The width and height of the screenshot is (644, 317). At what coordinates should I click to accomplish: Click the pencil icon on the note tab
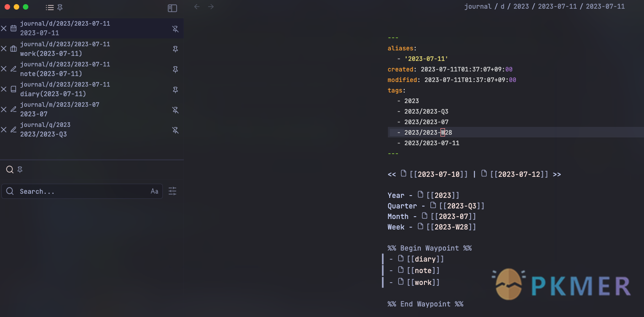[13, 69]
